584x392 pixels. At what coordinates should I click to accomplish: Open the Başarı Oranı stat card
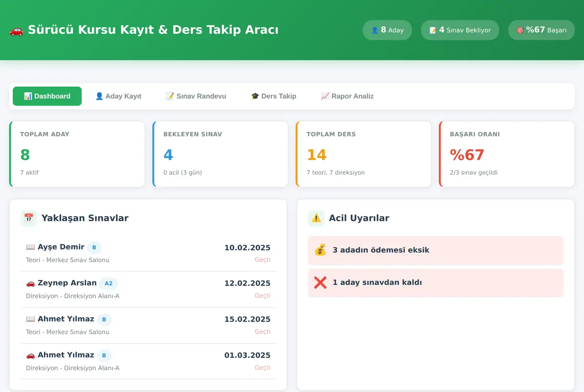507,154
